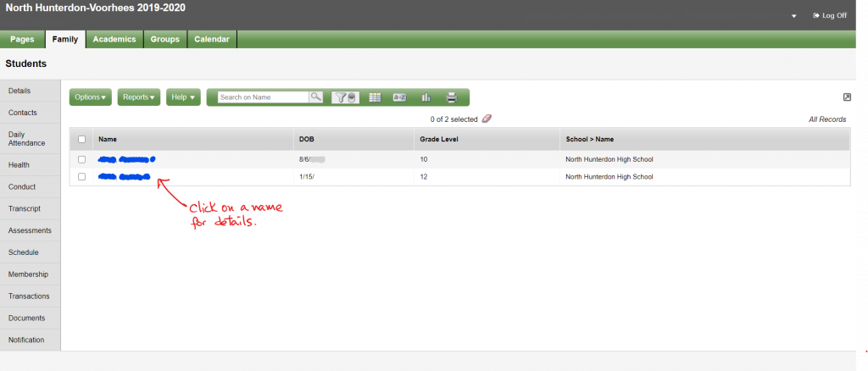Toggle the select-all checkbox in header
The image size is (868, 371).
coord(82,139)
